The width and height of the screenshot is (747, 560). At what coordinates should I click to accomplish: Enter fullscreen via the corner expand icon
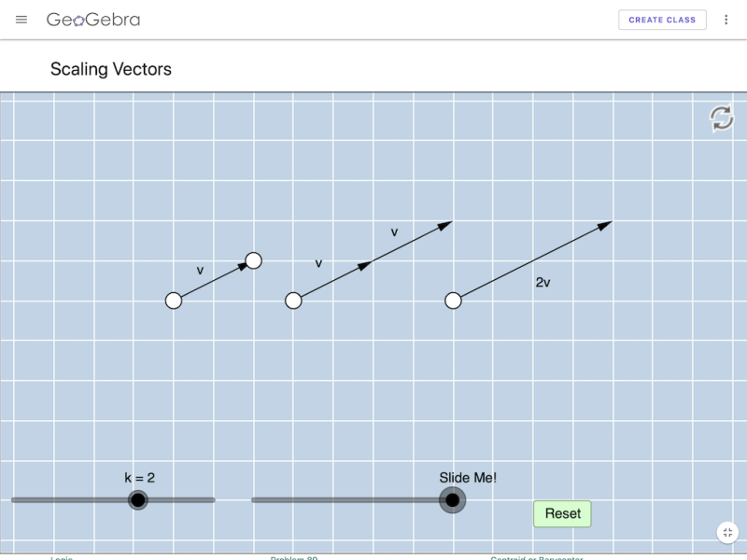pos(727,534)
